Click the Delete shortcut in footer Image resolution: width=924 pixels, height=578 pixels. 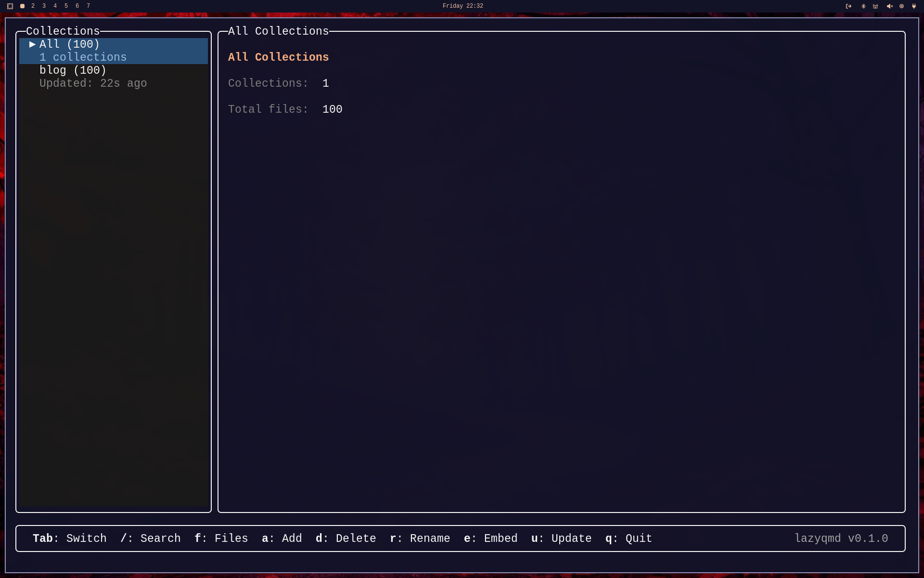pos(346,539)
